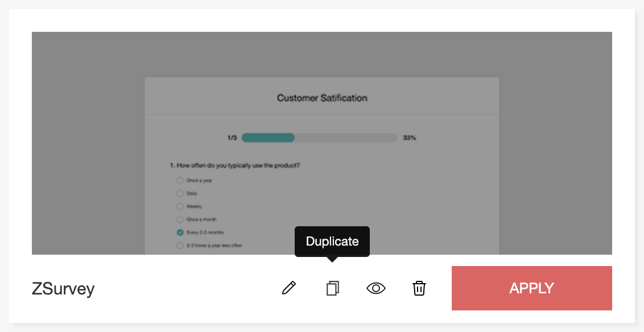Click the gray unfilled progress bar section
The height and width of the screenshot is (332, 644).
[x=345, y=138]
